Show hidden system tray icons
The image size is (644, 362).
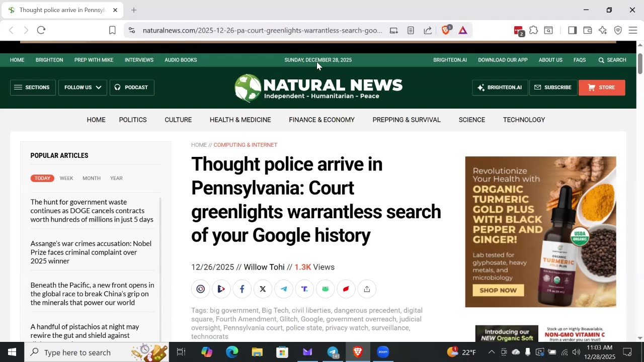point(492,352)
